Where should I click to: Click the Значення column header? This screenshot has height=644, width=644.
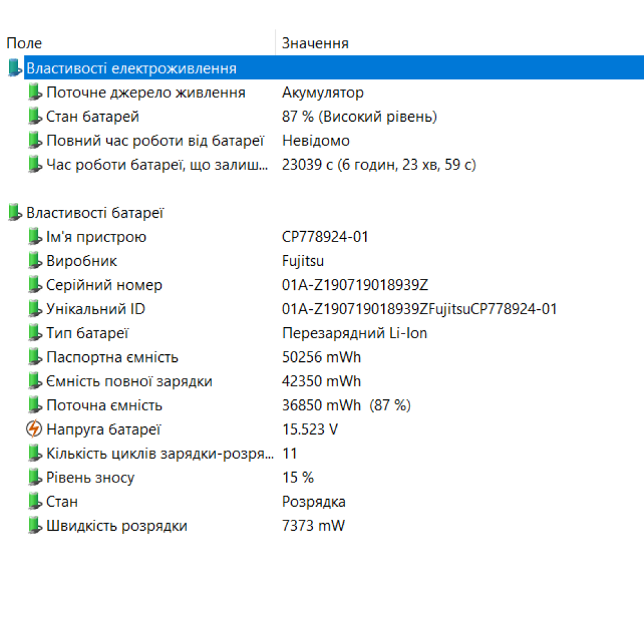tap(460, 43)
